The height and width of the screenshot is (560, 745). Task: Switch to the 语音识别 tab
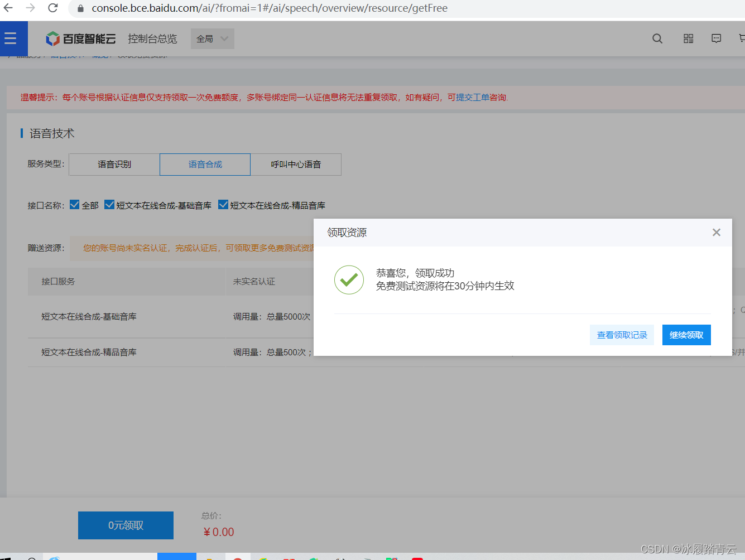click(x=113, y=164)
